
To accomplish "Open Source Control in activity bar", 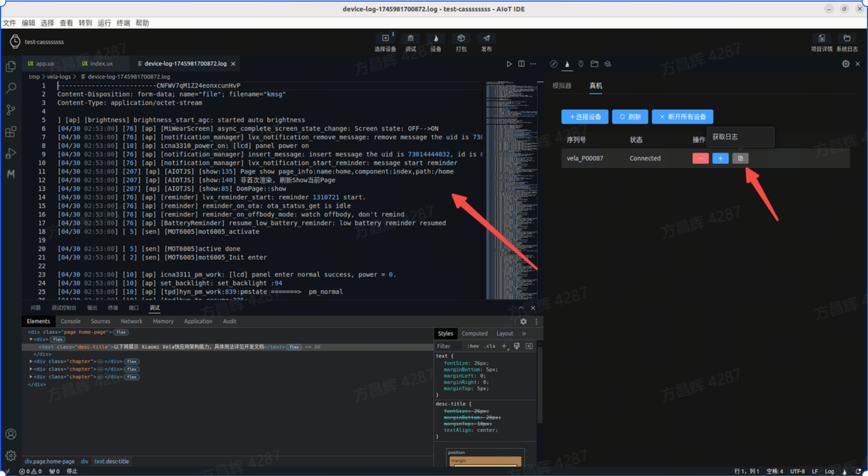I will [x=11, y=110].
